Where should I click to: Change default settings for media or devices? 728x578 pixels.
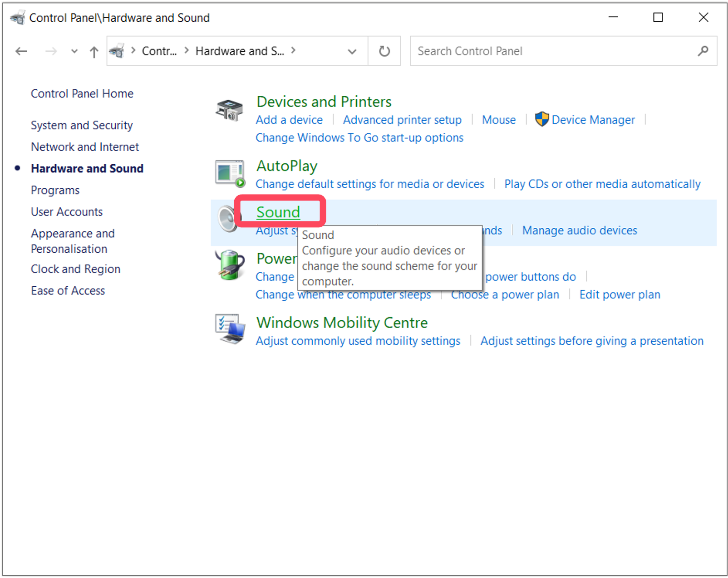[x=370, y=184]
